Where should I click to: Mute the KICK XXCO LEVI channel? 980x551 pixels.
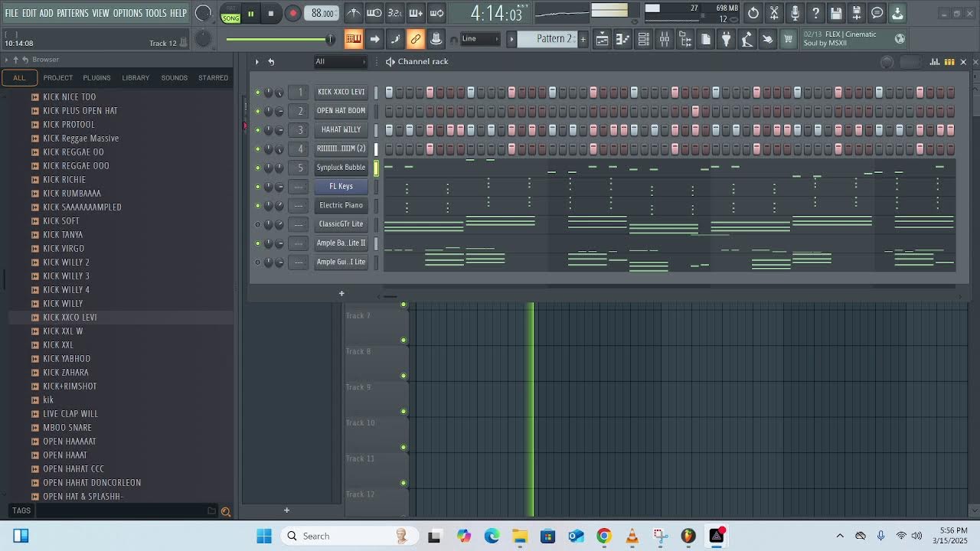click(257, 93)
